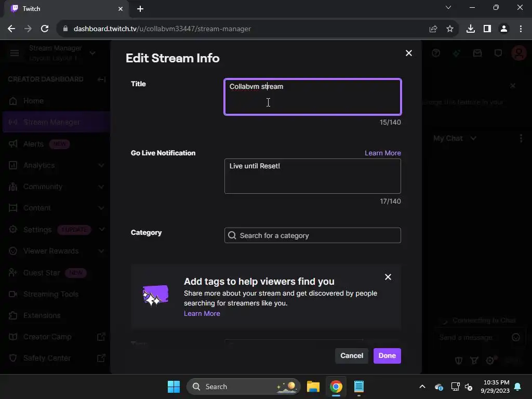Image resolution: width=532 pixels, height=399 pixels.
Task: Click the Community people icon
Action: click(13, 187)
